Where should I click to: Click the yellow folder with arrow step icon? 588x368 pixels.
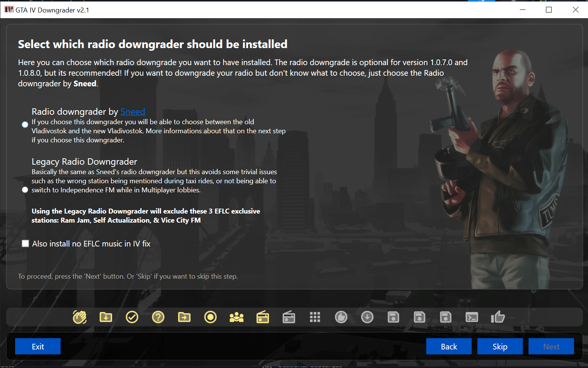184,317
